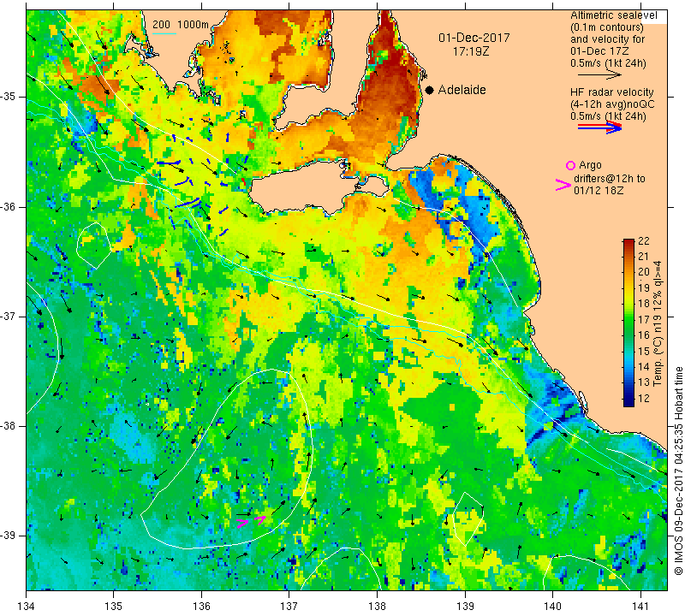
Task: Click the magenta Argo circle legend symbol
Action: coord(570,165)
